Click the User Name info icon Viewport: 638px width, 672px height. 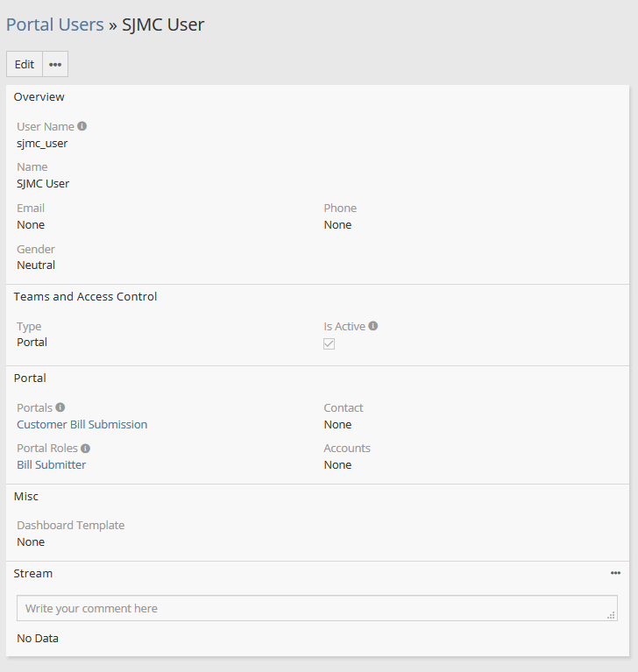[82, 126]
